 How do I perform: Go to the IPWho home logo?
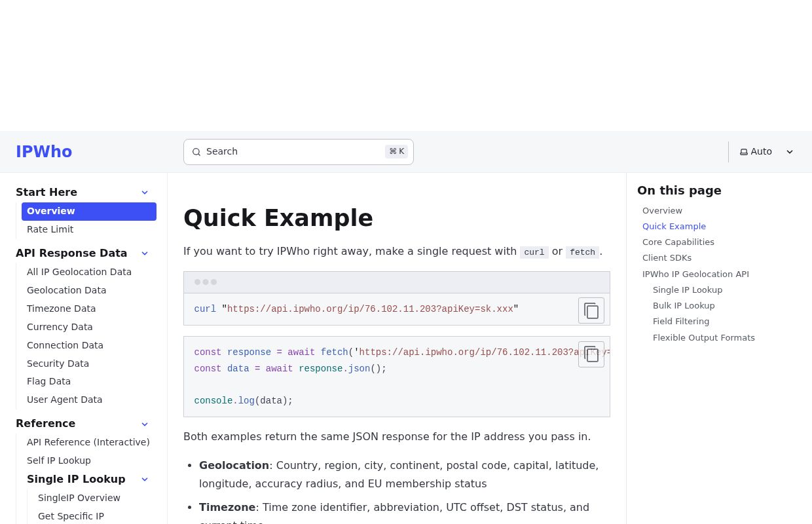pyautogui.click(x=44, y=152)
